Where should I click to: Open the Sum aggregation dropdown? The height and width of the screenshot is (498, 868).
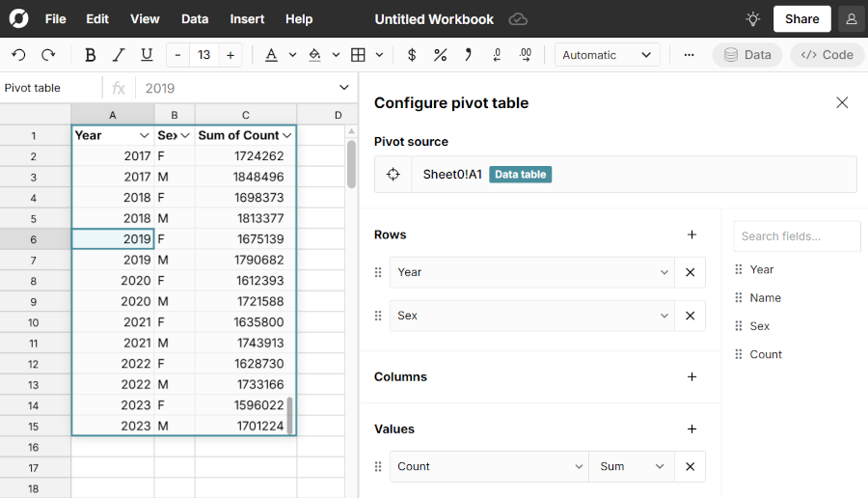tap(632, 466)
